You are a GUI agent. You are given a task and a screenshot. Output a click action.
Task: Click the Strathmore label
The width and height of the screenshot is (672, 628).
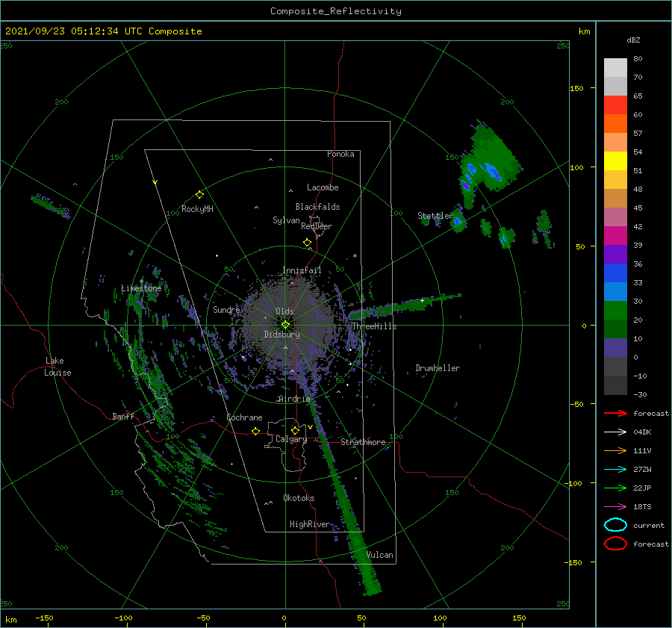coord(363,442)
